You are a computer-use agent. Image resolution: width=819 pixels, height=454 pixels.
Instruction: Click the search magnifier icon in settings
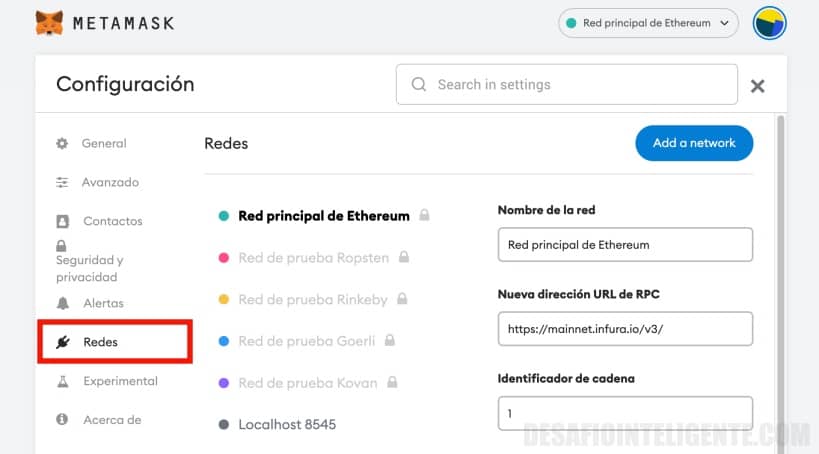coord(418,84)
